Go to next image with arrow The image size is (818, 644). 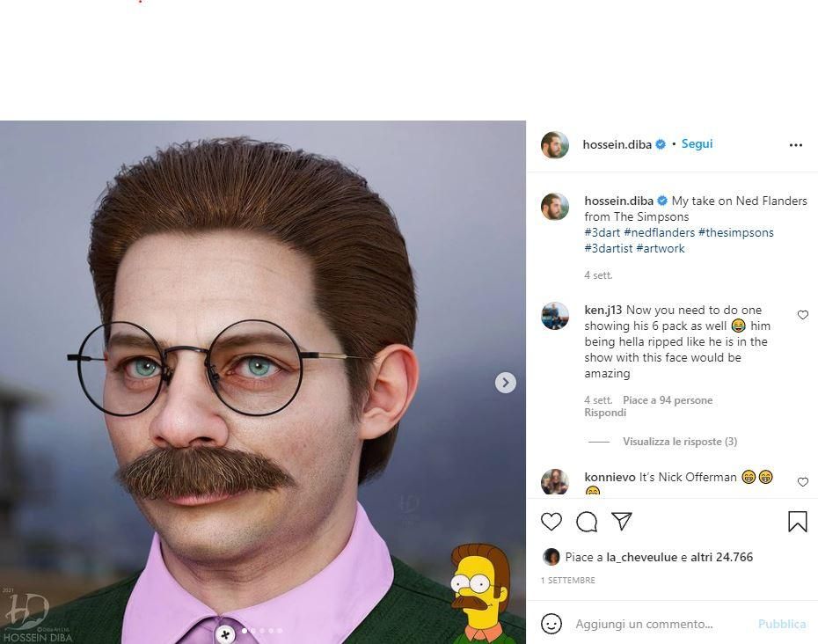[505, 382]
